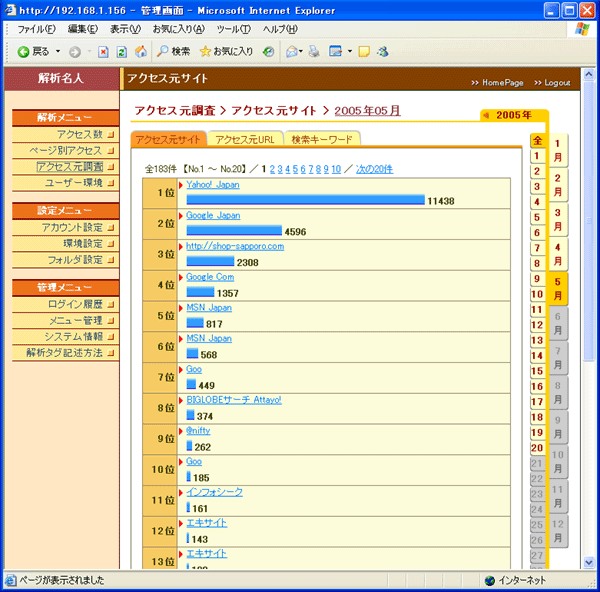The height and width of the screenshot is (592, 600).
Task: Go to 次の20件 results page
Action: [374, 169]
